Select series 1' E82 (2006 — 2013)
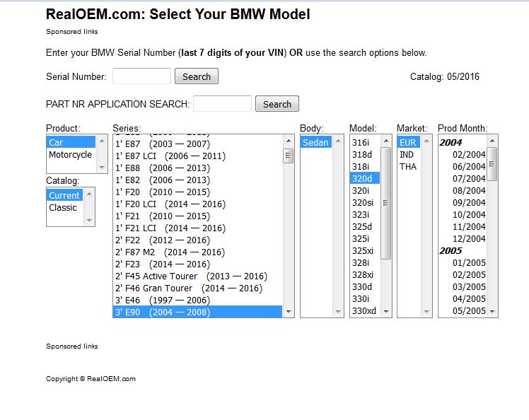Screen dimensions: 529x420 point(197,180)
